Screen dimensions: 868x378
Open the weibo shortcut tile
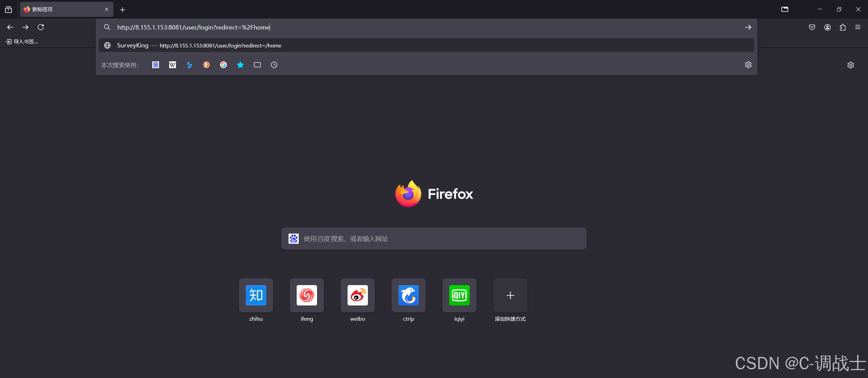[x=358, y=295]
